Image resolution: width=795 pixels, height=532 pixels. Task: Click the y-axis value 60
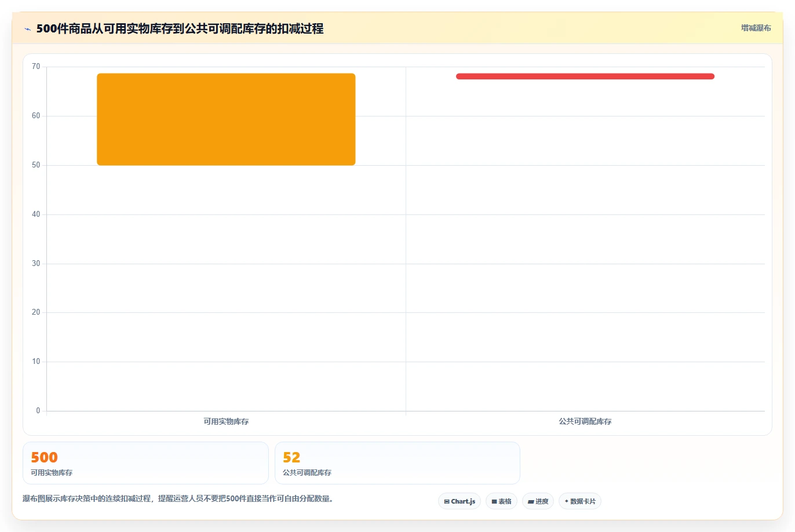[x=36, y=116]
